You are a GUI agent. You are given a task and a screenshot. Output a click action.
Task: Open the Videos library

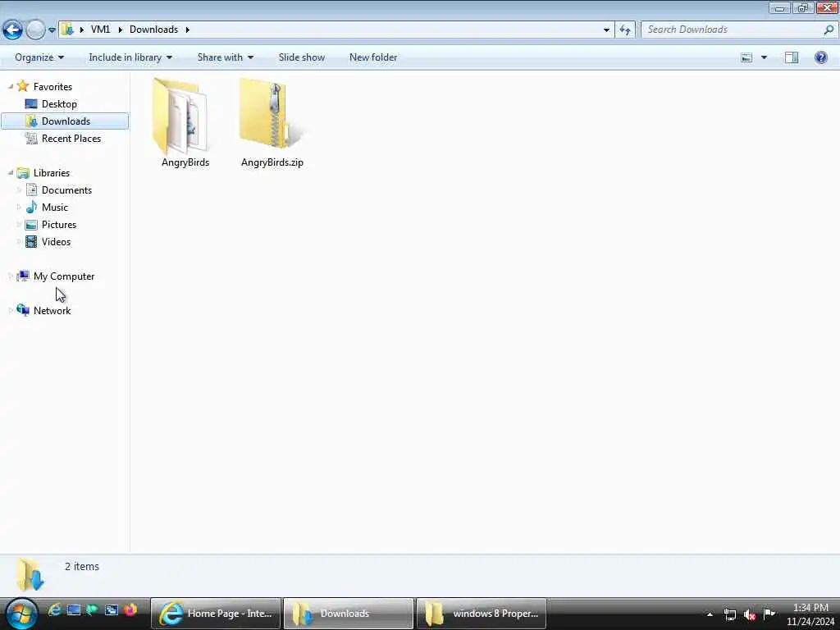[57, 242]
